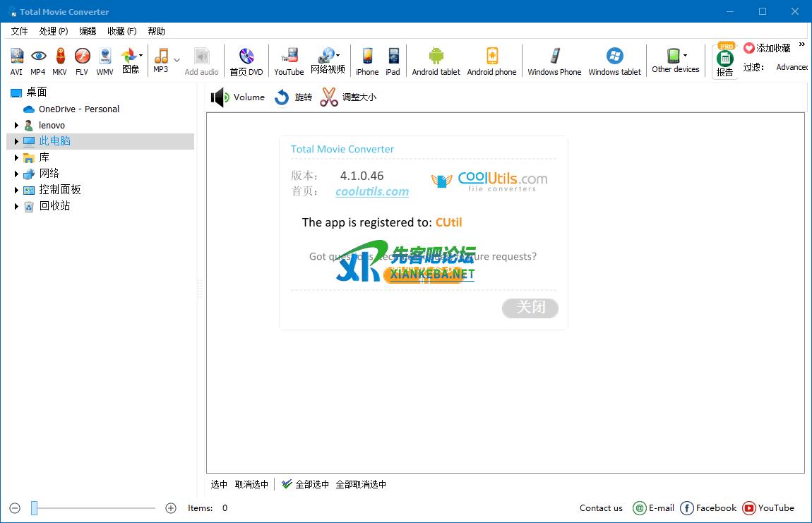The height and width of the screenshot is (523, 812).
Task: Select the AVI output format icon
Action: pyautogui.click(x=16, y=61)
